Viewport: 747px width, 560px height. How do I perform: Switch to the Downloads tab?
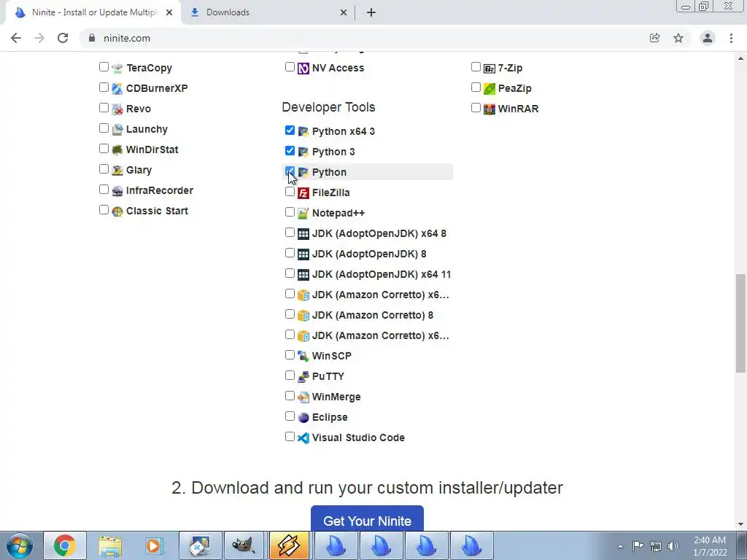point(267,12)
